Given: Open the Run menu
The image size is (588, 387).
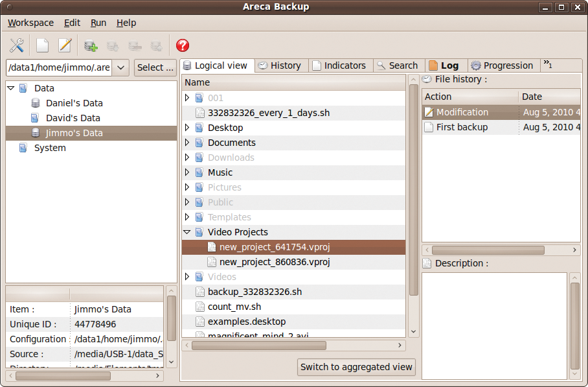Looking at the screenshot, I should click(x=98, y=23).
